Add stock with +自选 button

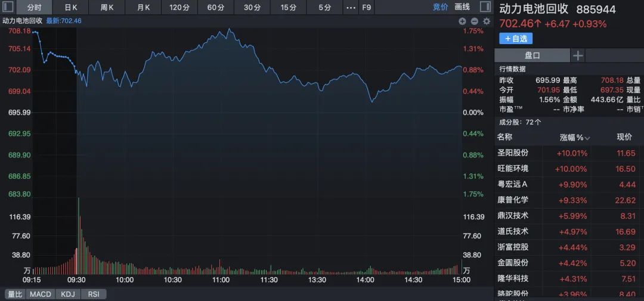(x=516, y=39)
